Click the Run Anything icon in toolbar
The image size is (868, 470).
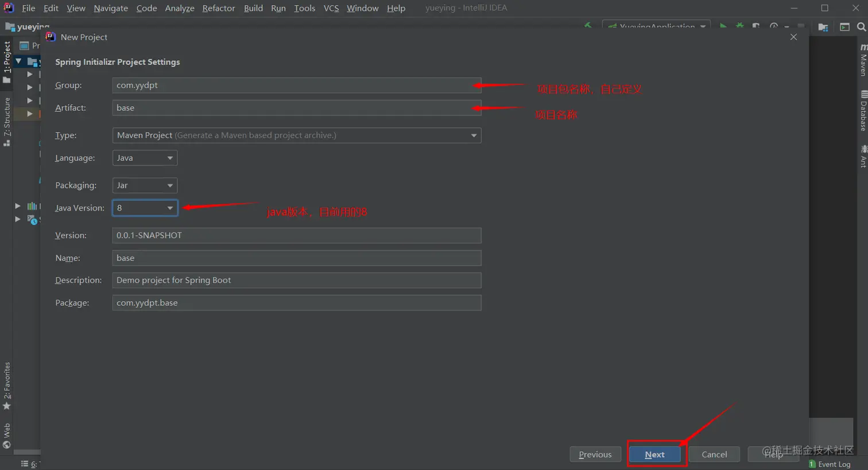point(844,27)
